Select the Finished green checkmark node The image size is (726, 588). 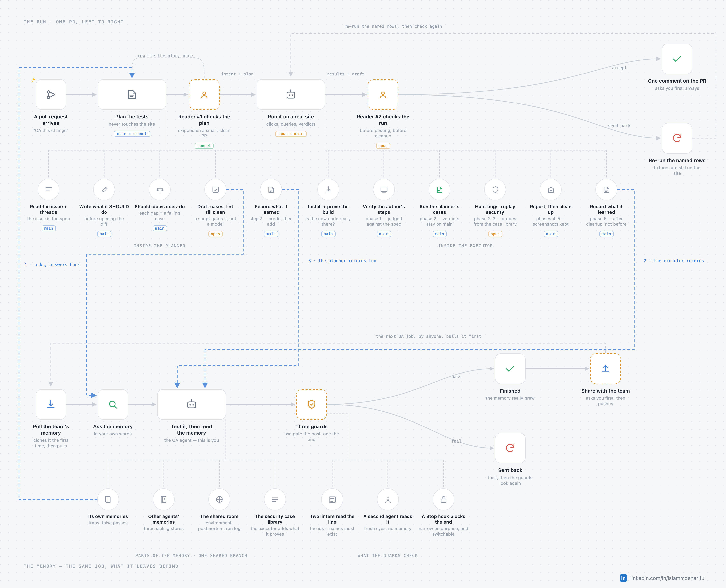tap(510, 368)
